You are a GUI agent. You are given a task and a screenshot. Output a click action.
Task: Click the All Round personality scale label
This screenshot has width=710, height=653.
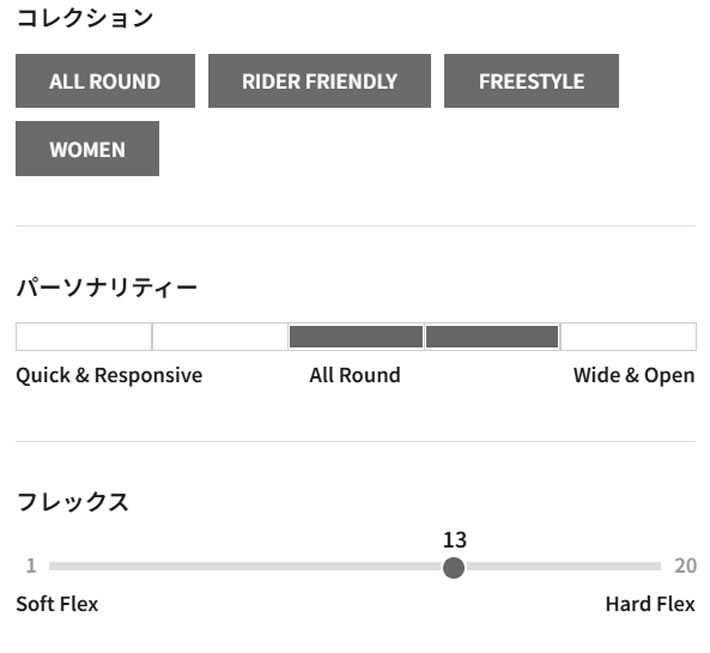coord(355,376)
